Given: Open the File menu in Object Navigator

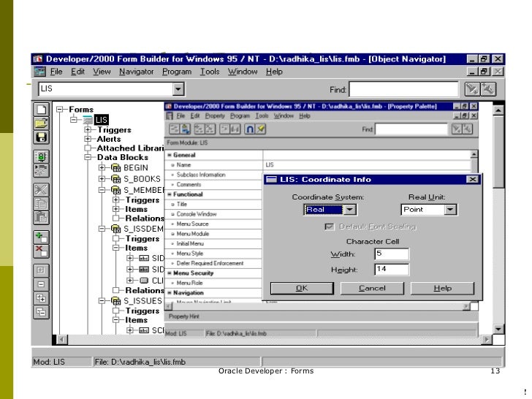Looking at the screenshot, I should [56, 72].
